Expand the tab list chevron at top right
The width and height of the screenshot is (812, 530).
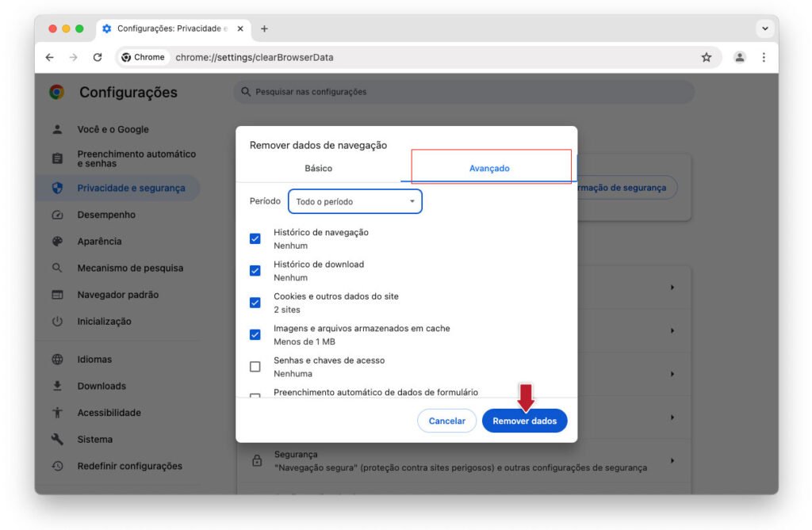click(765, 29)
